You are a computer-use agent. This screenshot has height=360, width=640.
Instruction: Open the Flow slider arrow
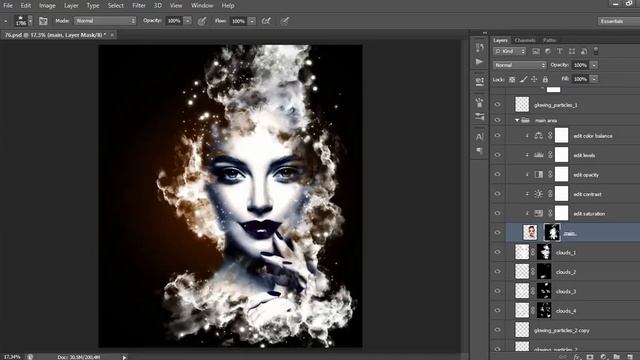click(x=252, y=21)
